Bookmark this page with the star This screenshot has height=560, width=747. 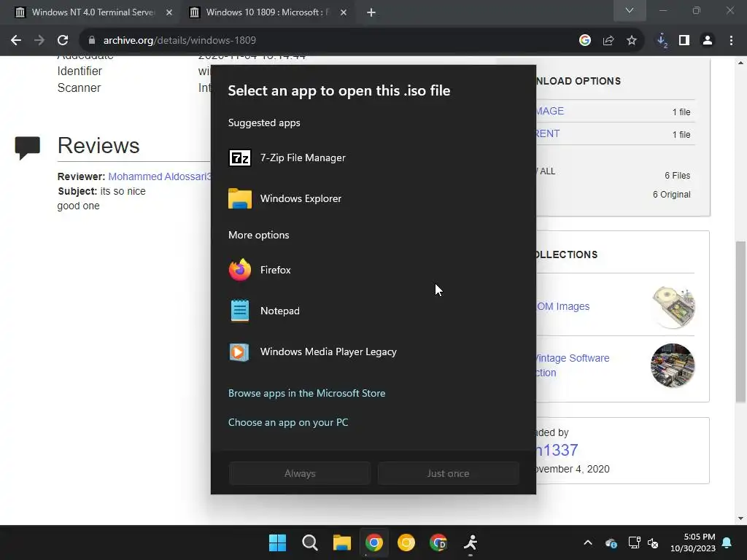coord(632,41)
